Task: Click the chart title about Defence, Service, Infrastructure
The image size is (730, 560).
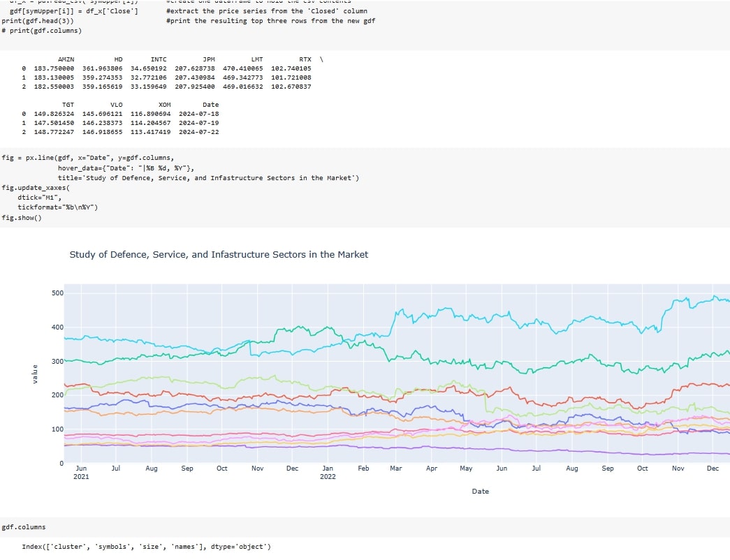Action: pyautogui.click(x=219, y=255)
